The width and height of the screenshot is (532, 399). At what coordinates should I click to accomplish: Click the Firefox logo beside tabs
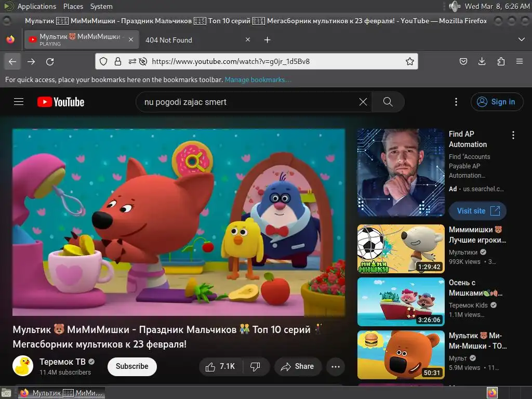[x=10, y=39]
